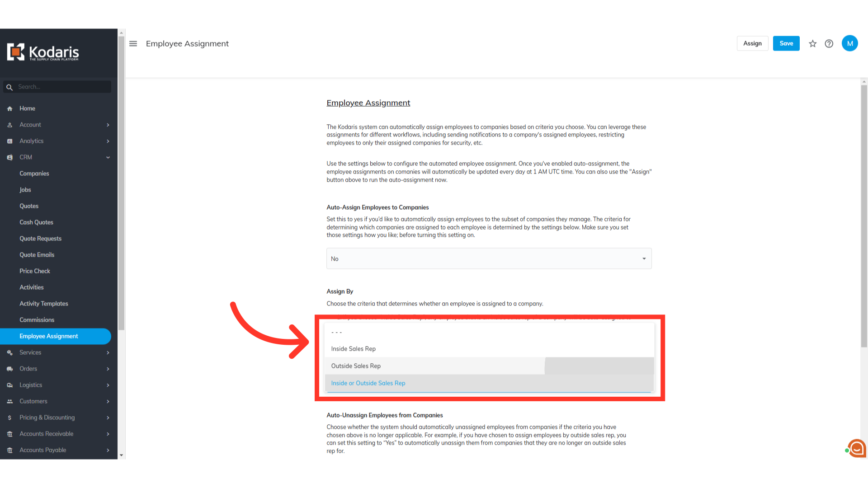Open the hamburger menu icon
This screenshot has width=868, height=488.
pos(133,44)
